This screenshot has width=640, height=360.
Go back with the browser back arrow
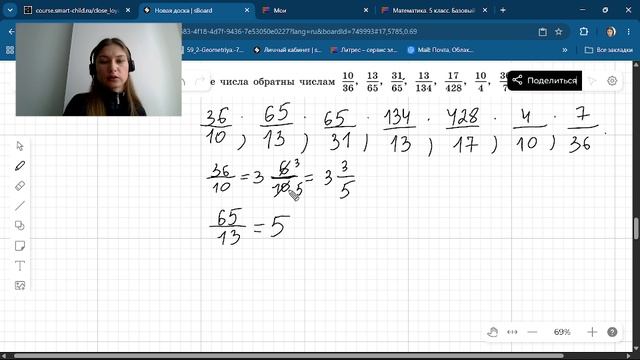pos(11,31)
